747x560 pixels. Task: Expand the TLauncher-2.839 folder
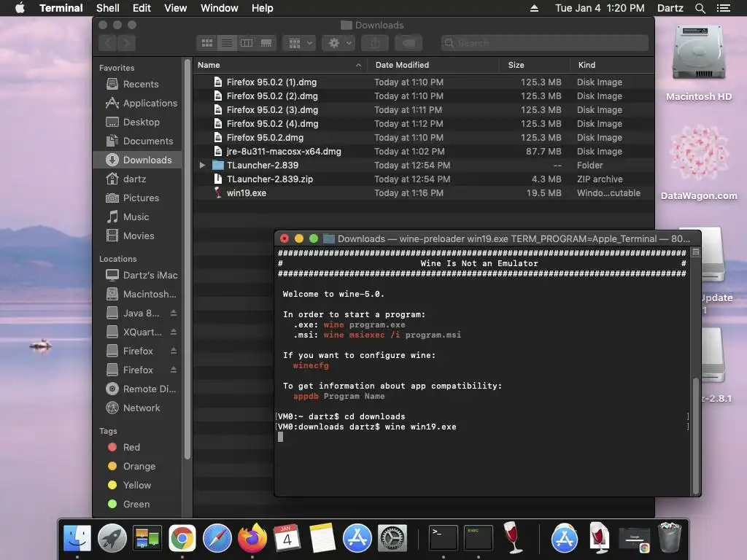[x=203, y=166]
